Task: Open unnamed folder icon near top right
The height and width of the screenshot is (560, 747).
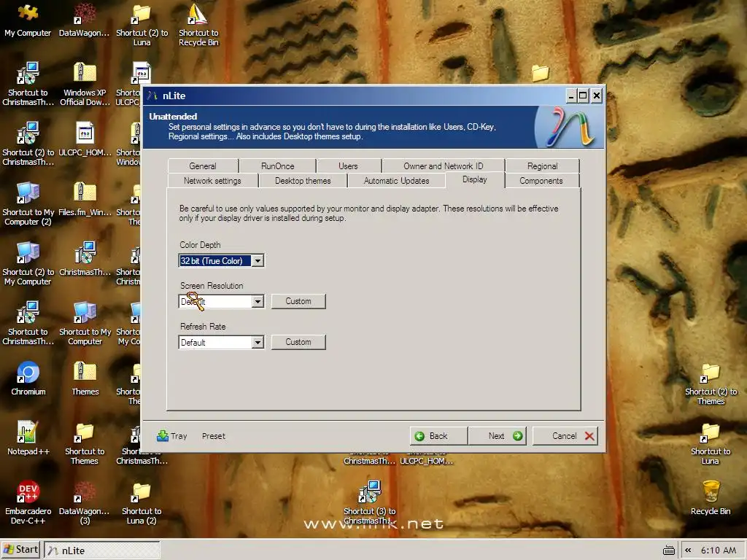Action: (541, 73)
